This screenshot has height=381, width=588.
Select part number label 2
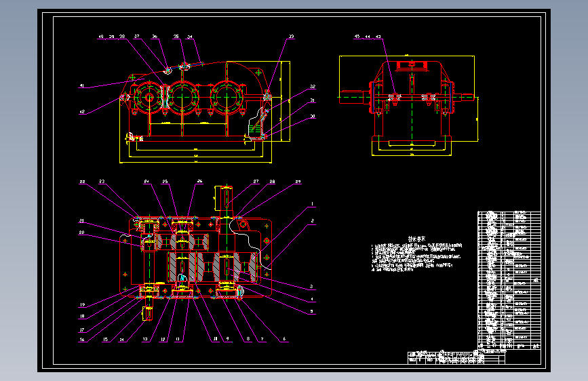pyautogui.click(x=313, y=221)
